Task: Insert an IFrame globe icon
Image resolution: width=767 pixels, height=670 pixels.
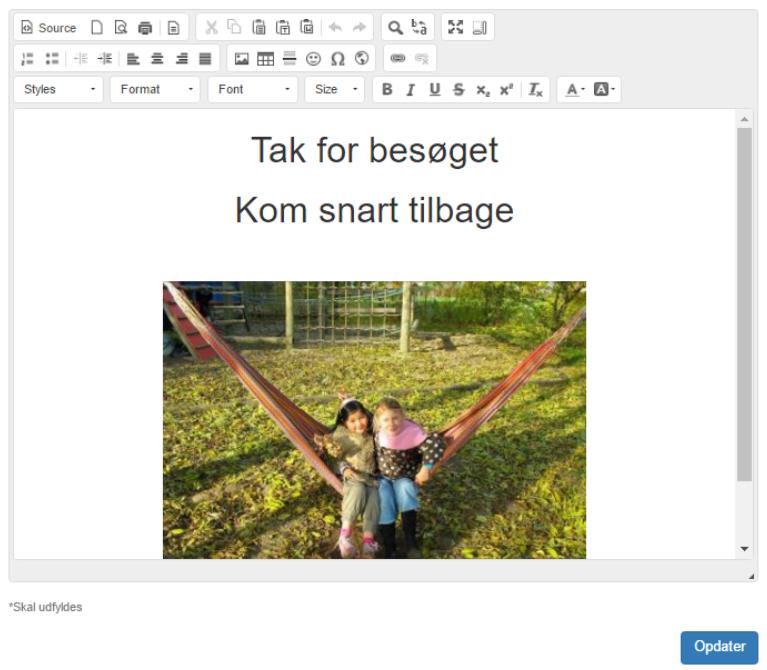Action: click(x=361, y=59)
